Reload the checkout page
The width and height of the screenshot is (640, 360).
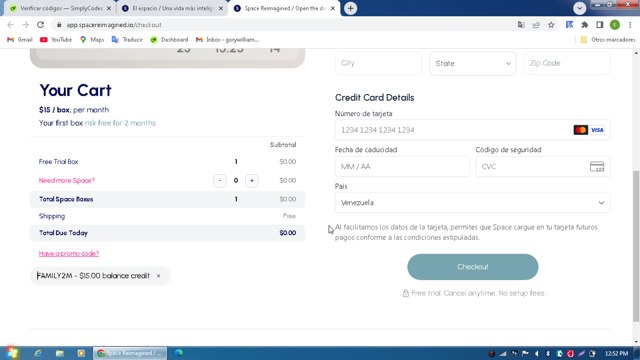[40, 25]
